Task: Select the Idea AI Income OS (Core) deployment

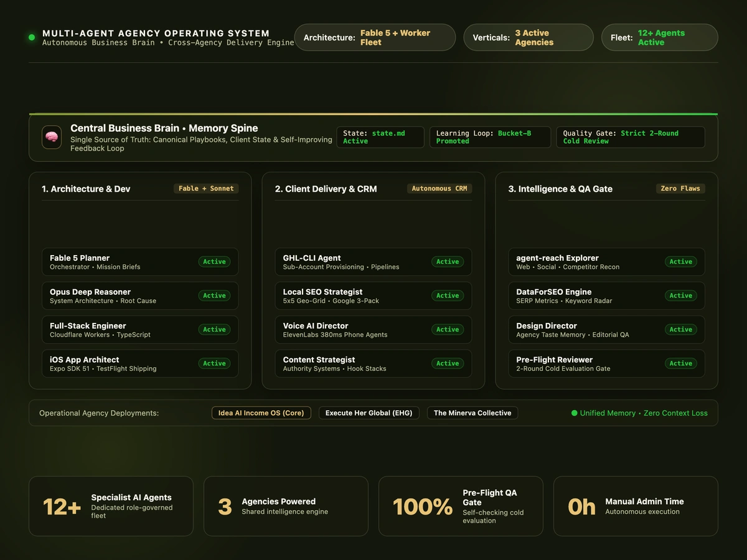Action: click(x=261, y=413)
